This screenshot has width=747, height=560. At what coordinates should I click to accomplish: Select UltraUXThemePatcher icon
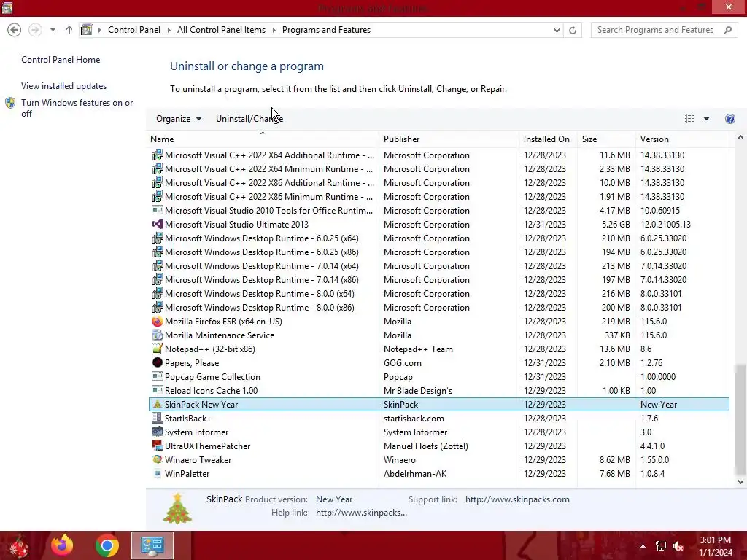tap(158, 446)
